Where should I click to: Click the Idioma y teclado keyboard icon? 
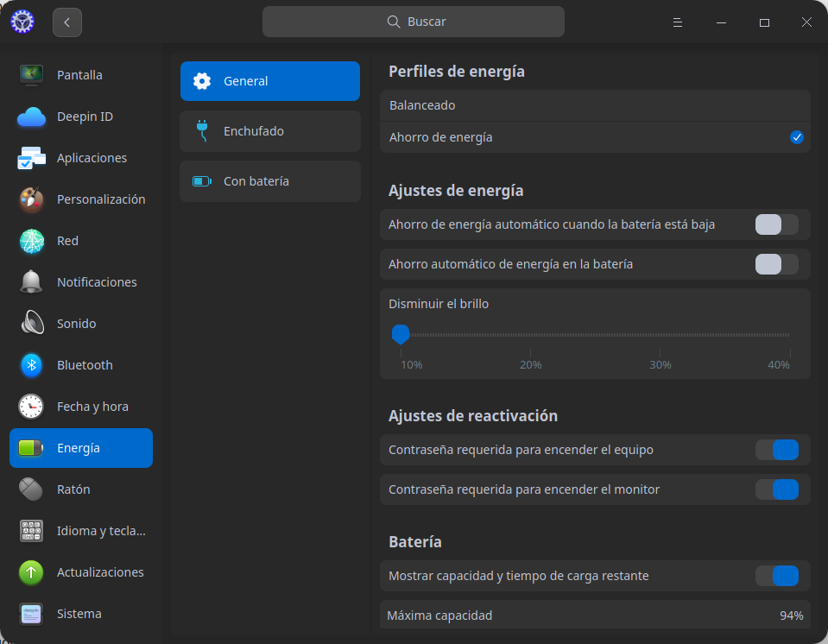coord(31,531)
